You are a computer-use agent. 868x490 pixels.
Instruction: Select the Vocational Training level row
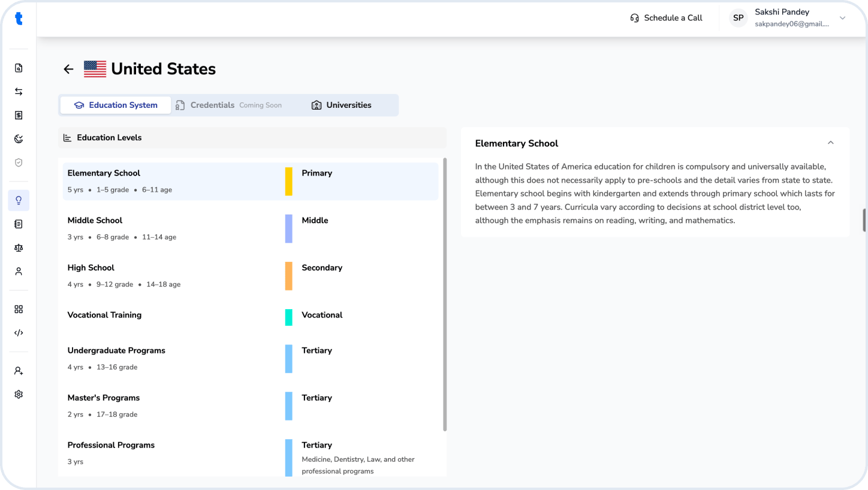click(251, 317)
